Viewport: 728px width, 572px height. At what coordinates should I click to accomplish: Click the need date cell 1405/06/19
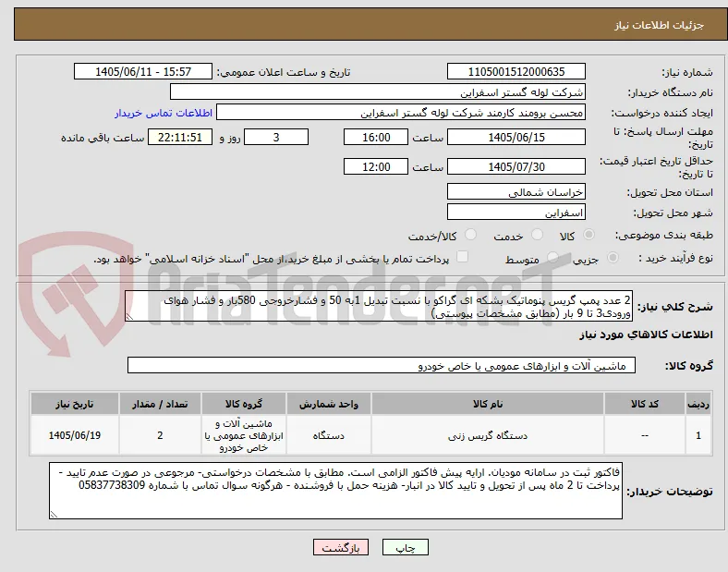[x=74, y=435]
